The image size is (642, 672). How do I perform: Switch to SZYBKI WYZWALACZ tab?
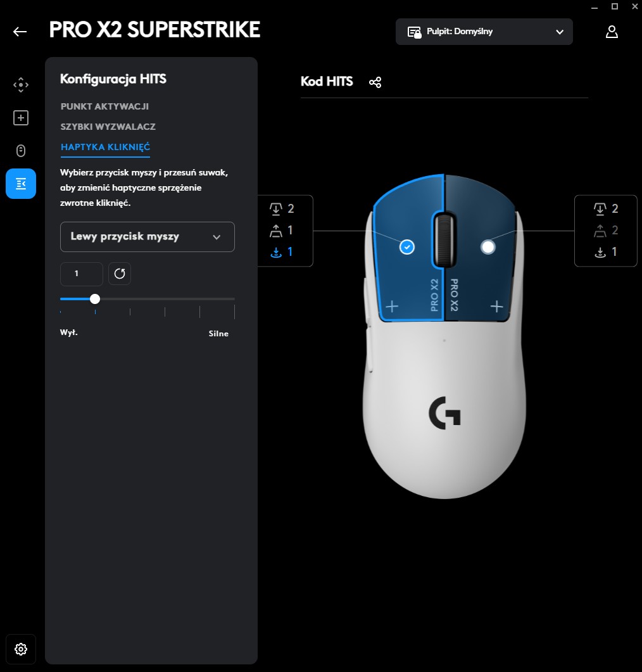(x=108, y=127)
